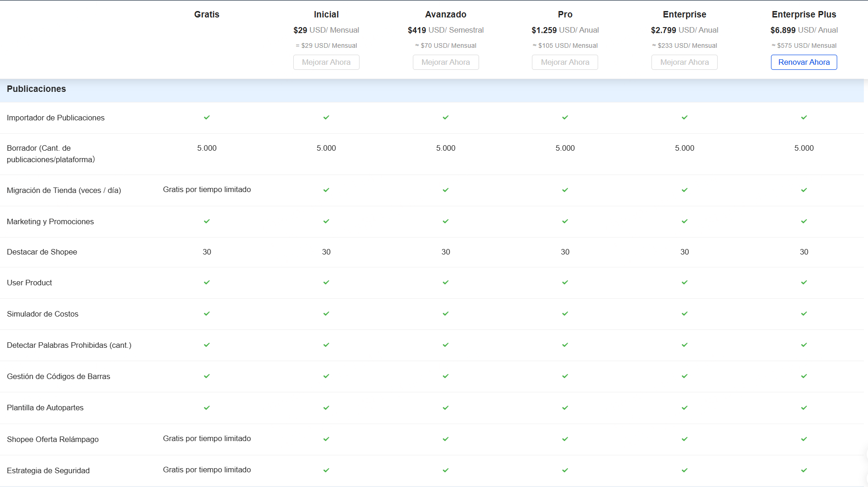
Task: Click the Renovar Ahora button for Enterprise Plus
Action: pos(804,62)
